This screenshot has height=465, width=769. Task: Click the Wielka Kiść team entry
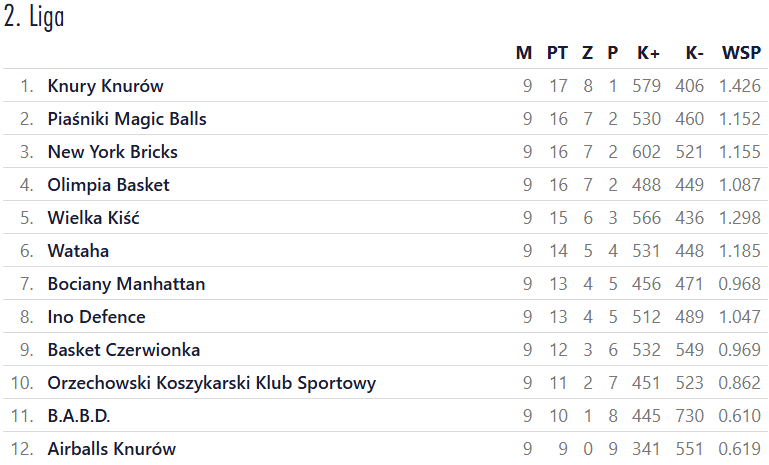[93, 218]
